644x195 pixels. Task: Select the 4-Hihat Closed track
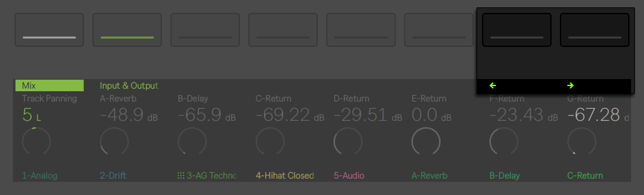pos(285,175)
